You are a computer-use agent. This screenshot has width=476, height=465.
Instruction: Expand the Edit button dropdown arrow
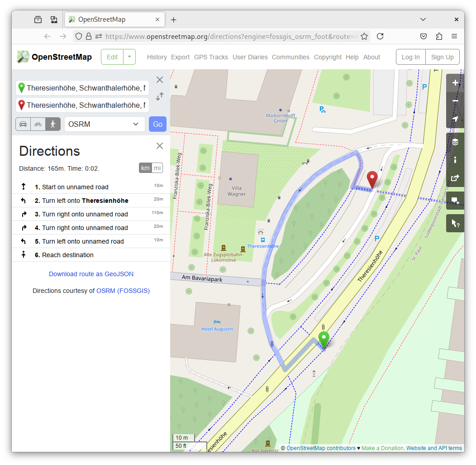129,57
